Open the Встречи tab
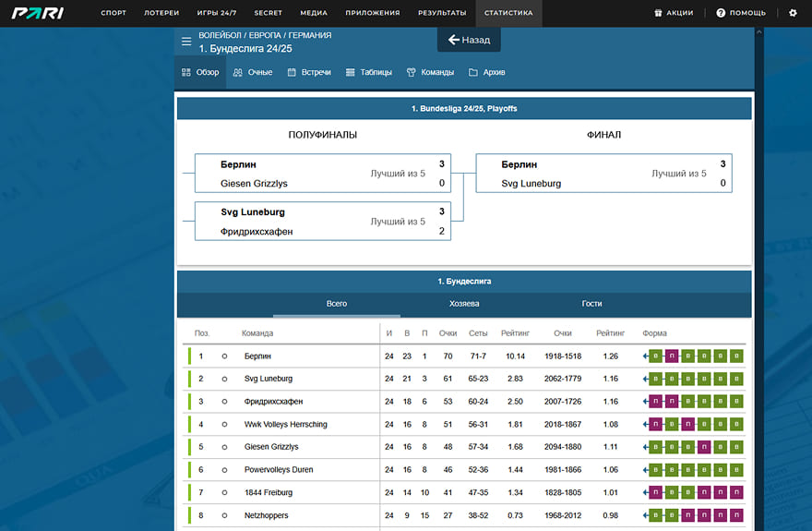Image resolution: width=812 pixels, height=531 pixels. (x=309, y=73)
